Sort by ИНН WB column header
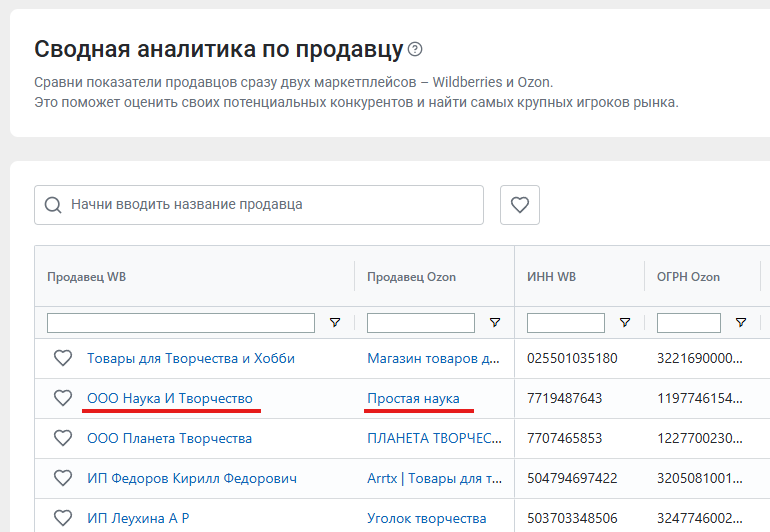The width and height of the screenshot is (770, 532). point(551,277)
